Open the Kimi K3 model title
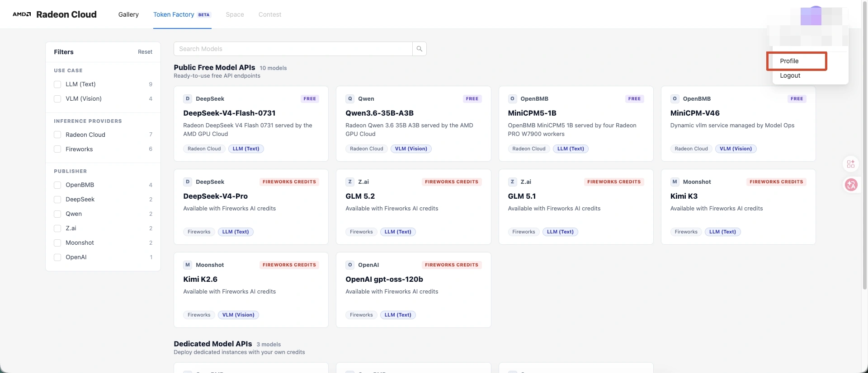The height and width of the screenshot is (373, 868). [x=684, y=196]
